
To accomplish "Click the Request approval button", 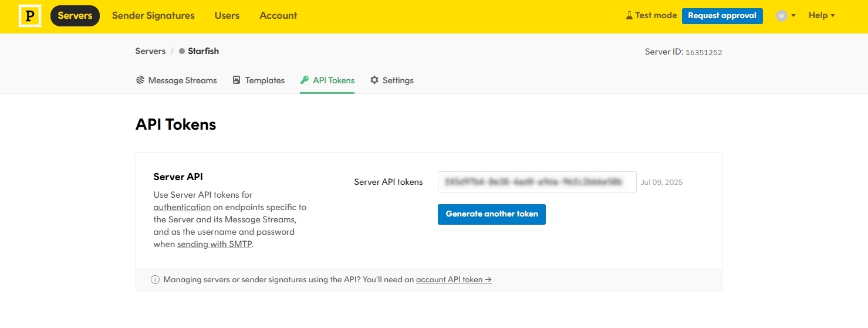I will [722, 16].
